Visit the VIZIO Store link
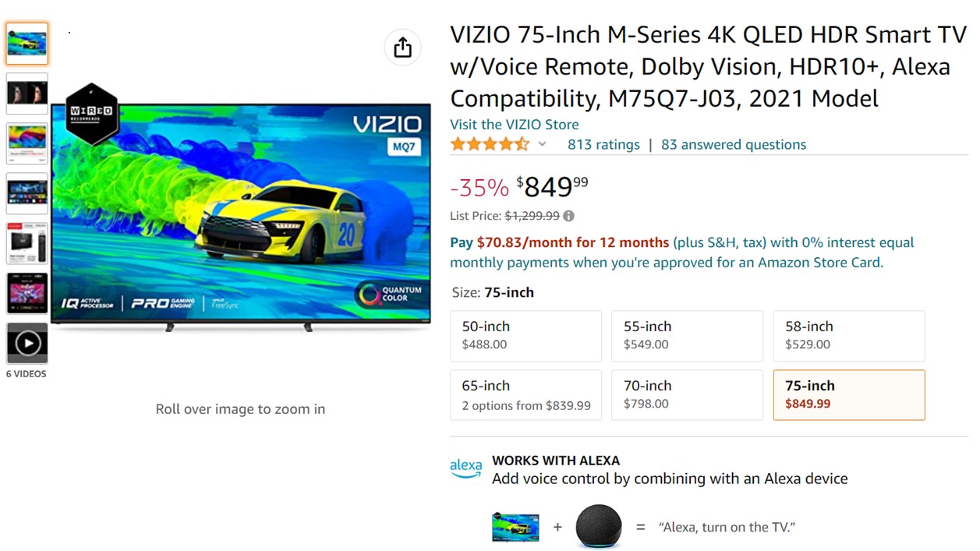This screenshot has height=551, width=980. click(x=515, y=124)
